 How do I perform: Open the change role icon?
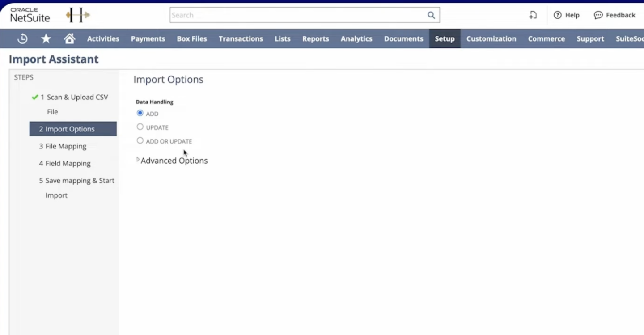[x=533, y=15]
